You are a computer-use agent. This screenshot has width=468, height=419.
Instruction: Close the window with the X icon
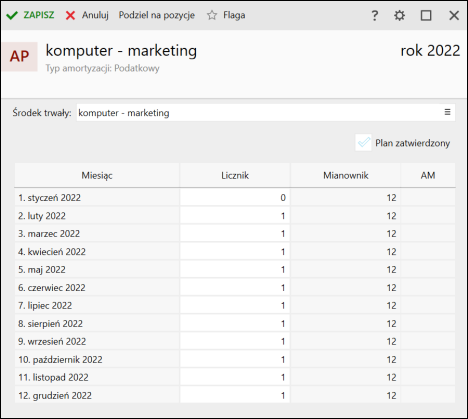(454, 15)
